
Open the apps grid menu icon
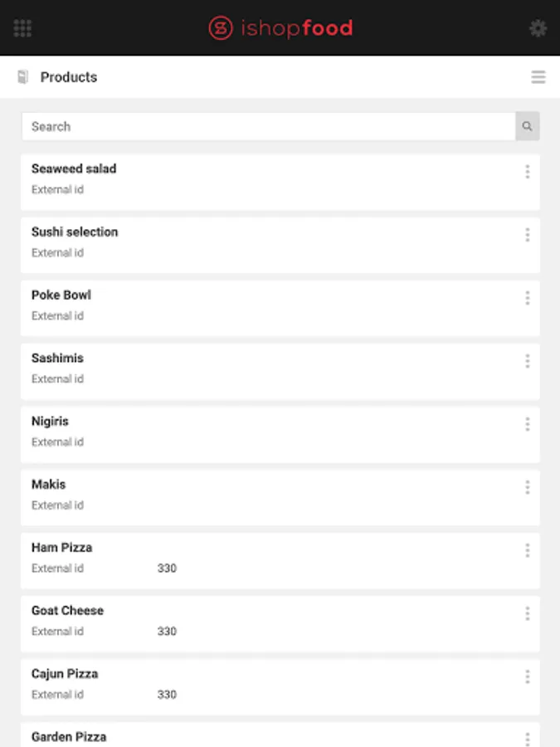point(23,28)
